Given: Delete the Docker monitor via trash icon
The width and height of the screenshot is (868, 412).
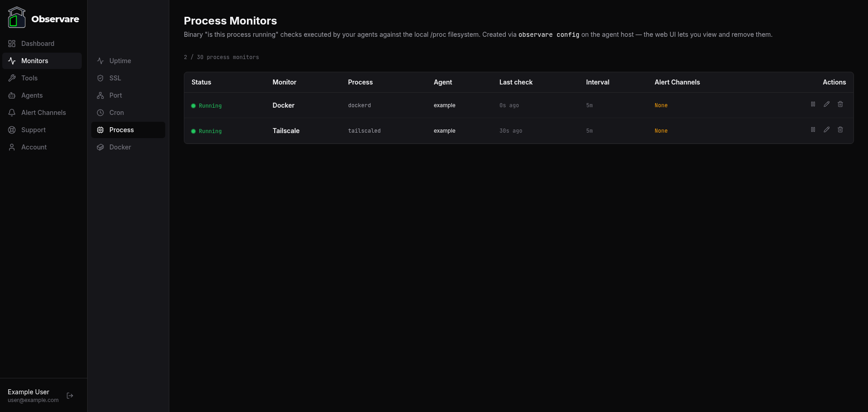Looking at the screenshot, I should (x=840, y=104).
